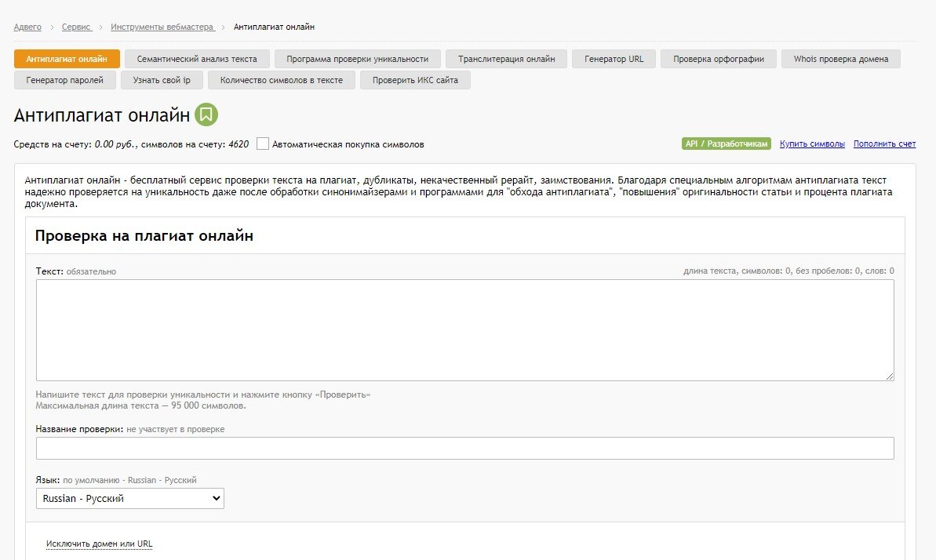Click the Максимальная длина текста hint
The height and width of the screenshot is (560, 936).
coord(140,405)
